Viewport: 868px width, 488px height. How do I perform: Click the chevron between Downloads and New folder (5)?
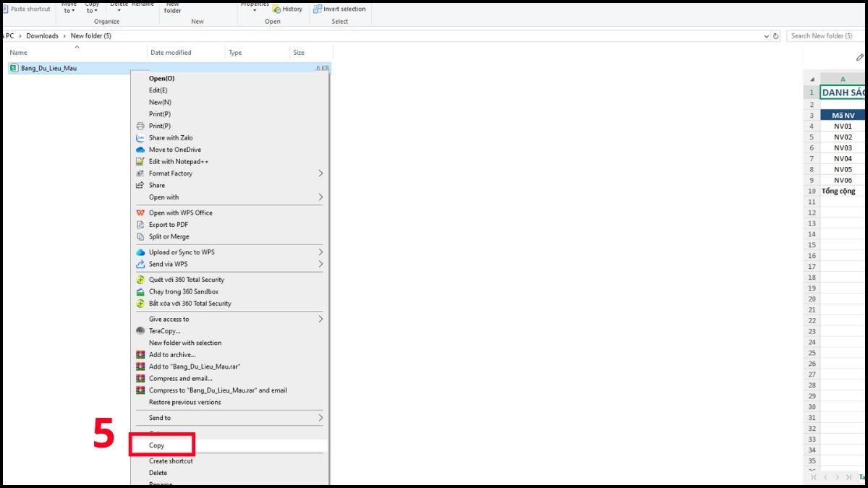65,35
